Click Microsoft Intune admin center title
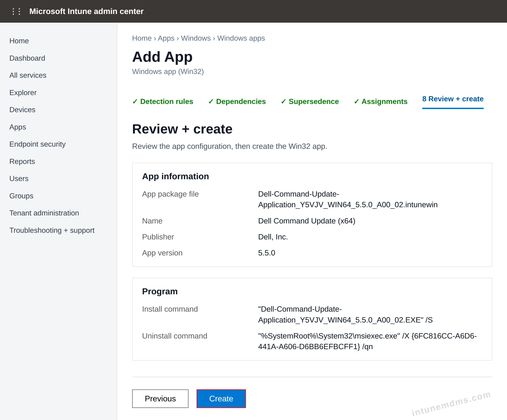 (x=87, y=11)
